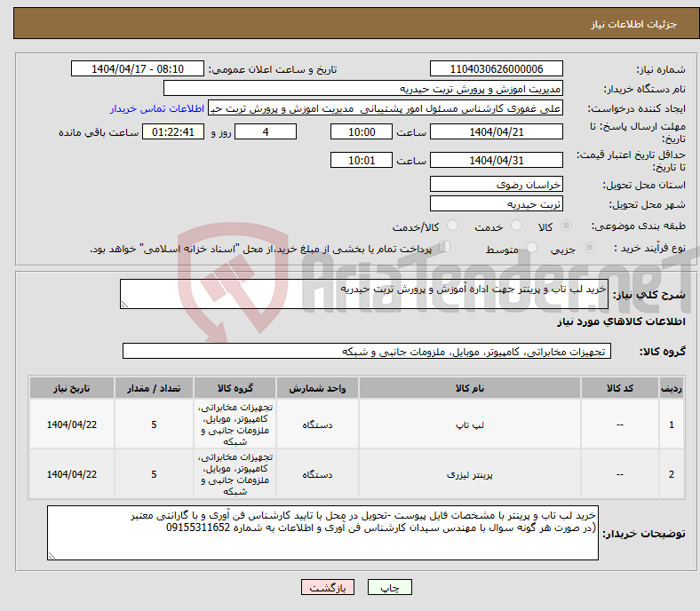Image resolution: width=700 pixels, height=611 pixels.
Task: Click the بازگشت (back) button
Action: click(x=327, y=587)
